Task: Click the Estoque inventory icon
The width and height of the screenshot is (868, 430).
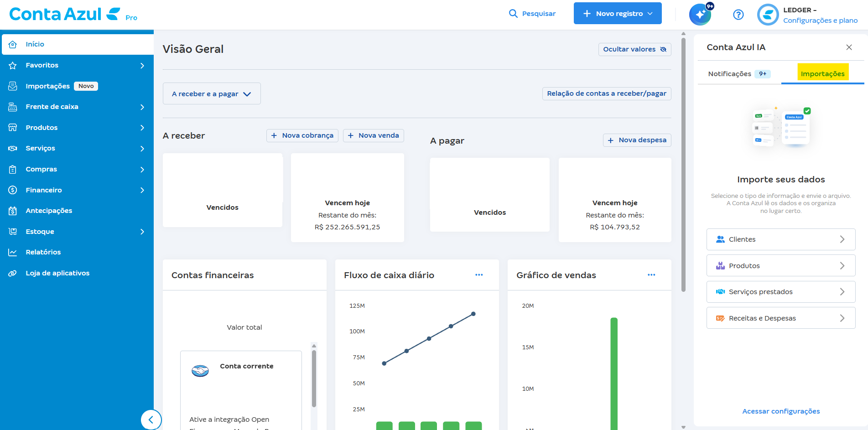Action: click(x=13, y=232)
